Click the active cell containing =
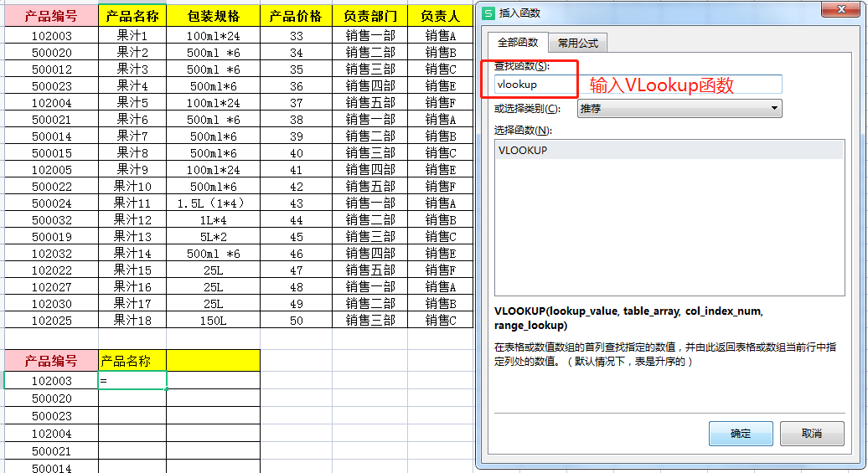868x473 pixels. click(x=132, y=381)
